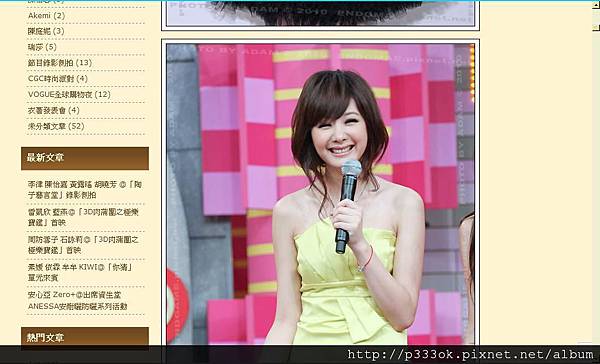600x364 pixels.
Task: Open the VOGUE全球購物夜 (12) category
Action: coord(69,95)
